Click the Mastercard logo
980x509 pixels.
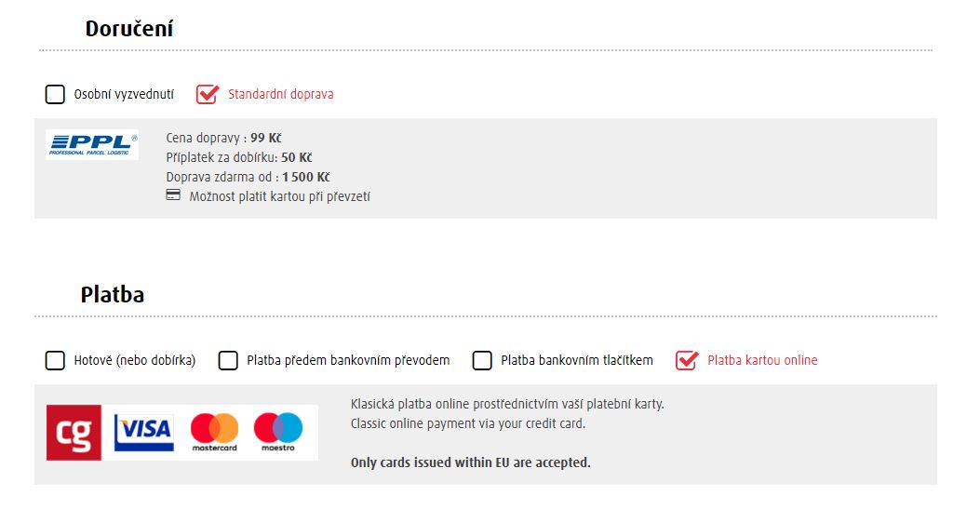[214, 433]
